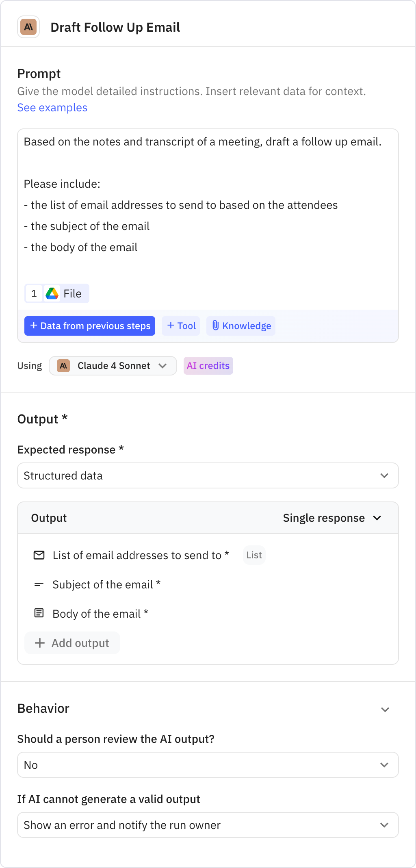Click the Claude logo inside the model selector
Image resolution: width=416 pixels, height=868 pixels.
[x=64, y=365]
